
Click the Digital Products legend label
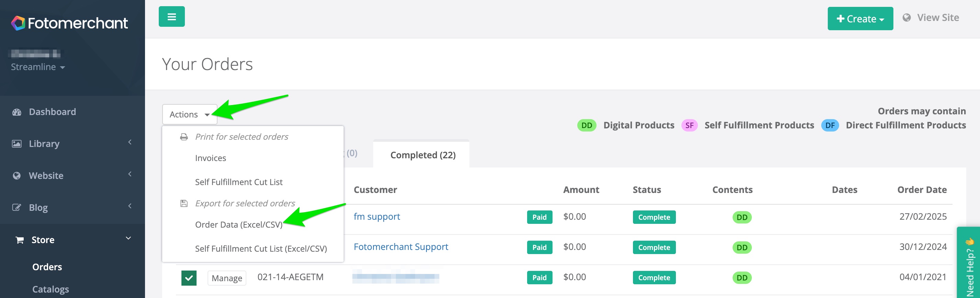click(639, 125)
